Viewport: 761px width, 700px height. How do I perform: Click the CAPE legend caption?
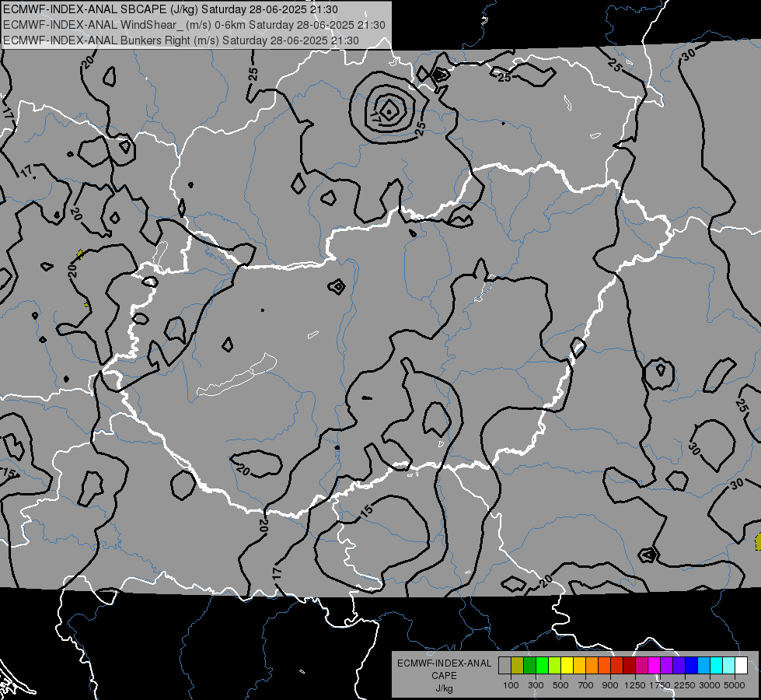pyautogui.click(x=444, y=676)
